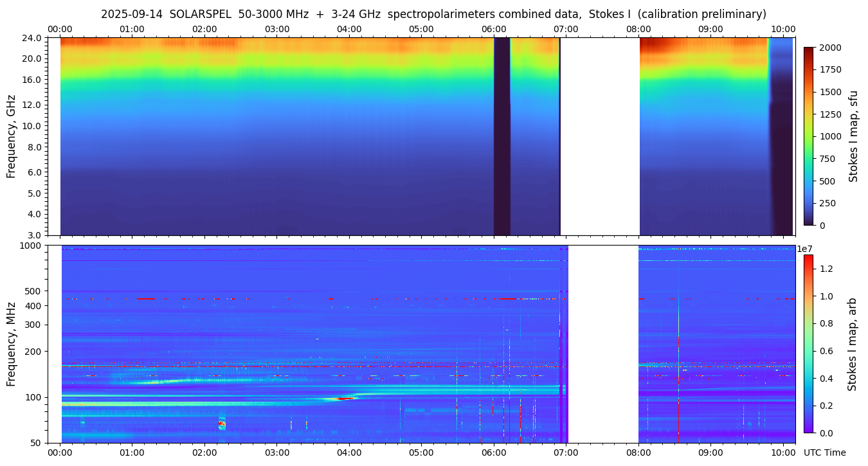Click the upper sfu colorbar

click(x=808, y=136)
